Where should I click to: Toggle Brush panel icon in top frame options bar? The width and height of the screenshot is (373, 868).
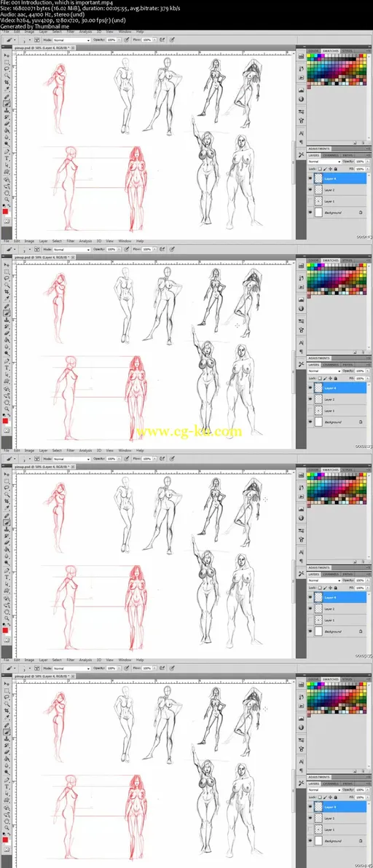point(36,40)
